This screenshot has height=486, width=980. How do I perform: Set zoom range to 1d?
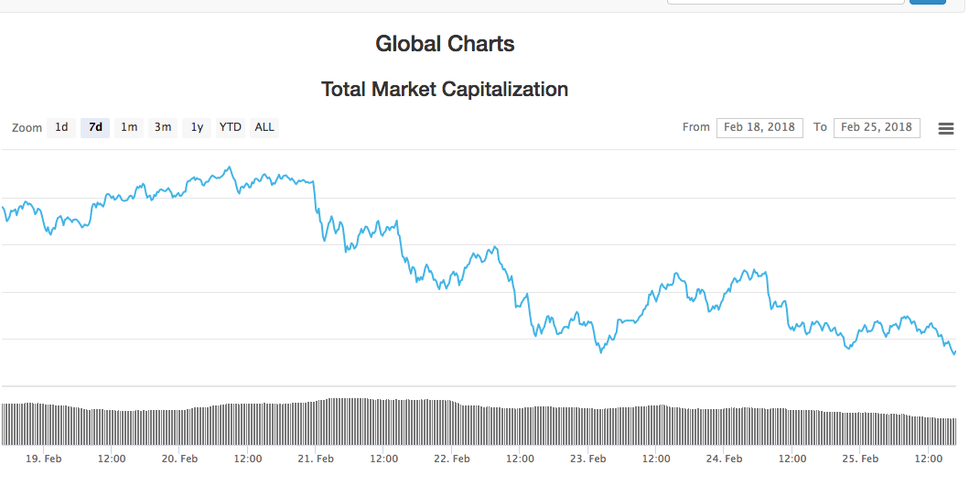point(61,127)
